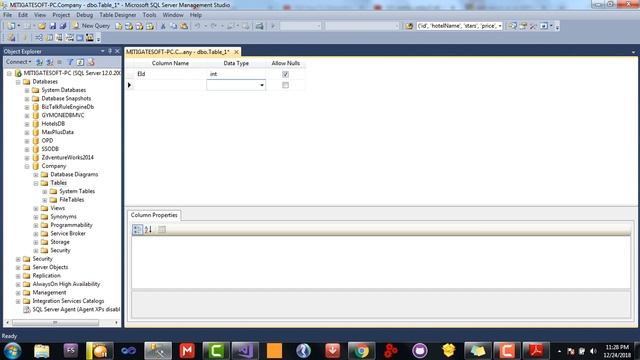The height and width of the screenshot is (360, 640).
Task: Open the Edit menu
Action: click(x=23, y=15)
